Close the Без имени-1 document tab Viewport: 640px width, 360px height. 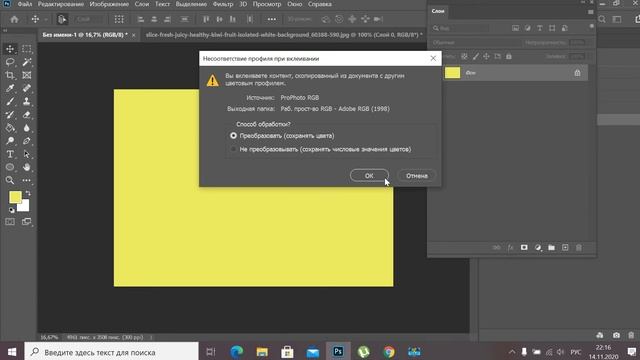click(x=133, y=35)
